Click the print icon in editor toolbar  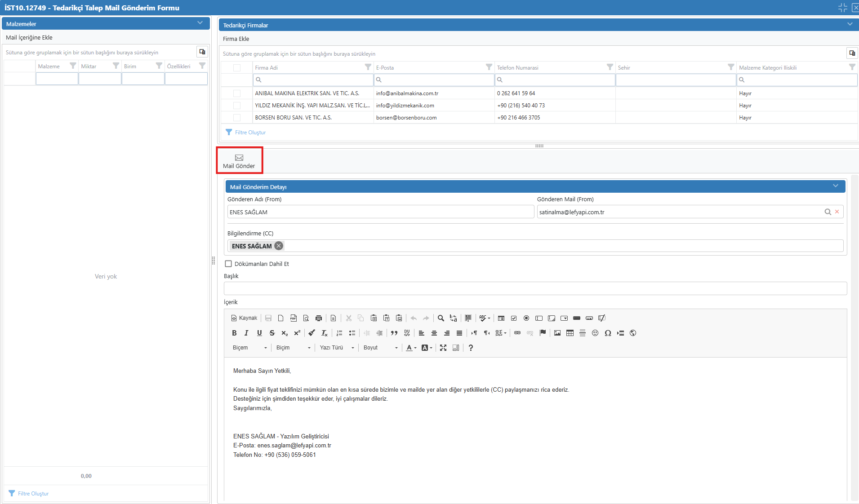(319, 318)
